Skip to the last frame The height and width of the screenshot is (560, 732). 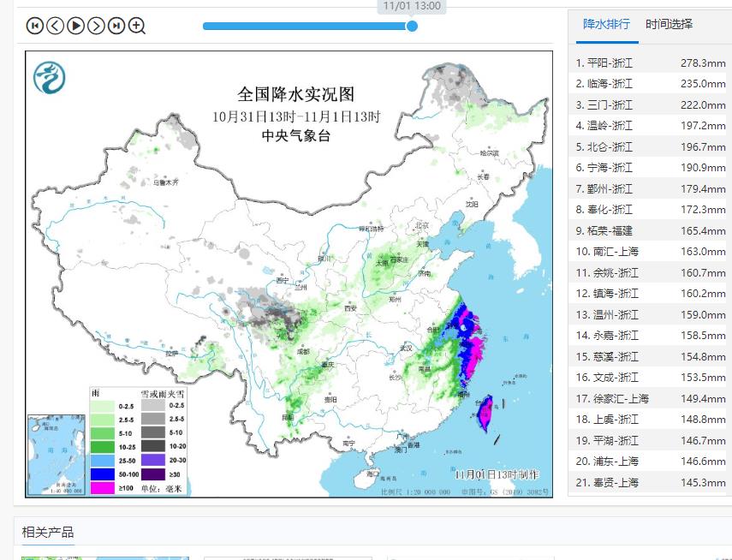[116, 26]
